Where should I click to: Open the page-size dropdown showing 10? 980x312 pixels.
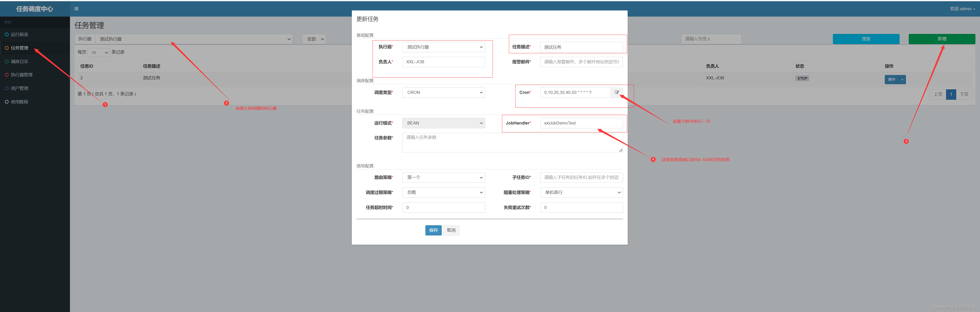click(x=99, y=53)
